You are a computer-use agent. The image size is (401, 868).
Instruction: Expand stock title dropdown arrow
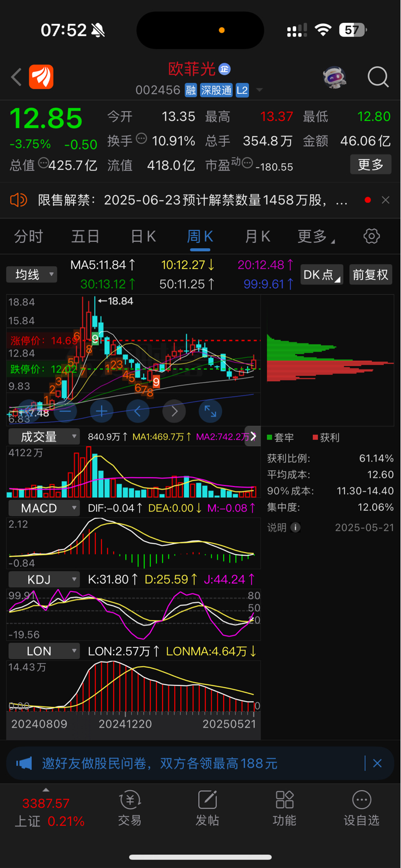[x=259, y=90]
